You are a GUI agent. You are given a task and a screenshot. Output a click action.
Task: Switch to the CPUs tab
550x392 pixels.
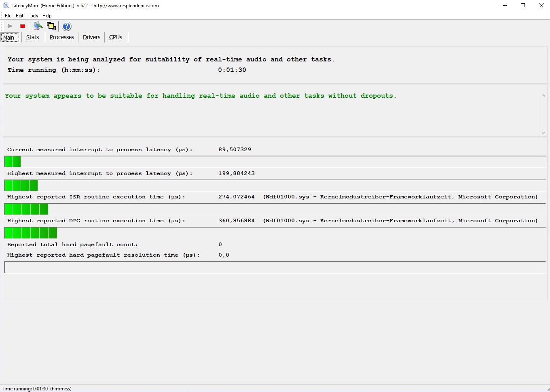(x=116, y=37)
